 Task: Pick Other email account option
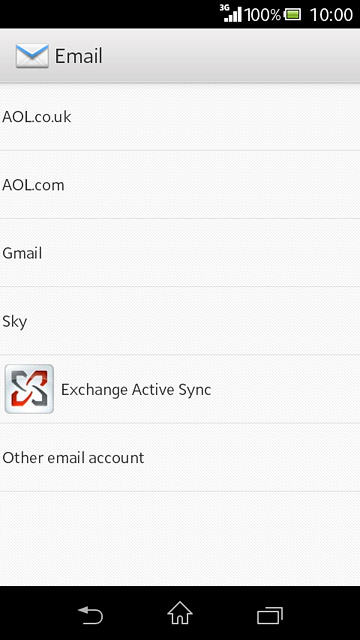click(x=180, y=458)
